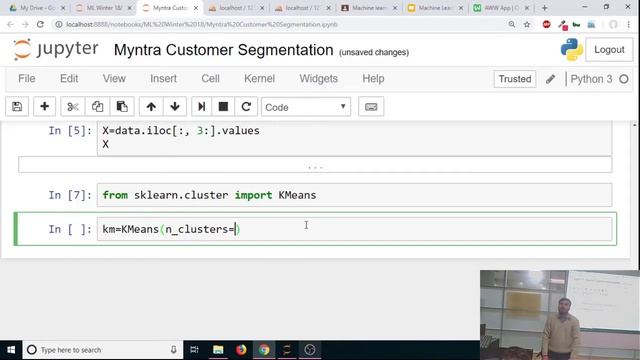The height and width of the screenshot is (360, 640).
Task: Open the Chrome three-dot menu
Action: click(x=629, y=24)
